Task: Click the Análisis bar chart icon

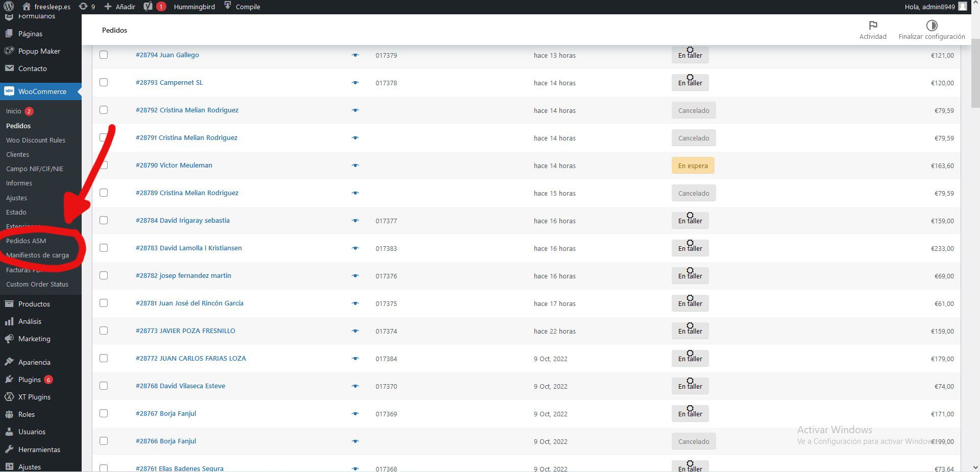Action: tap(9, 321)
